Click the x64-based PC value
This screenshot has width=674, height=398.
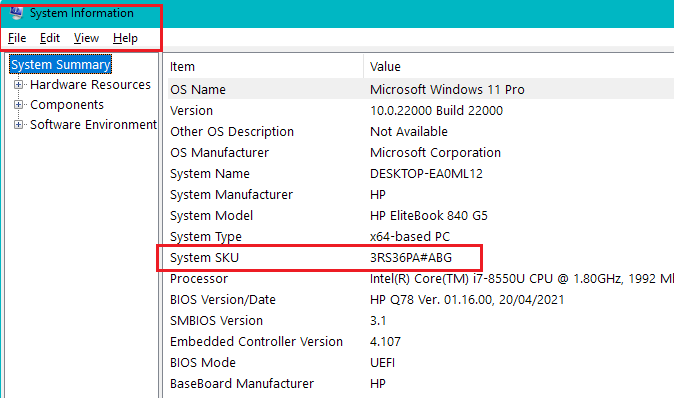(x=410, y=237)
